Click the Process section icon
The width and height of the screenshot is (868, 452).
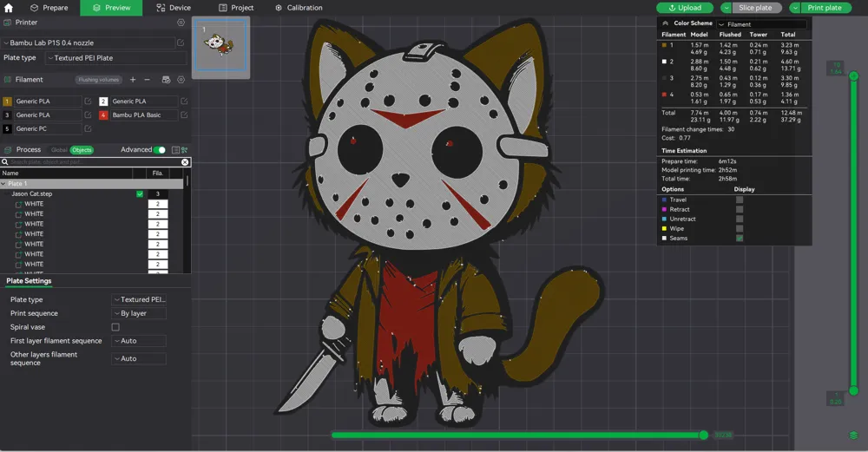(8, 150)
